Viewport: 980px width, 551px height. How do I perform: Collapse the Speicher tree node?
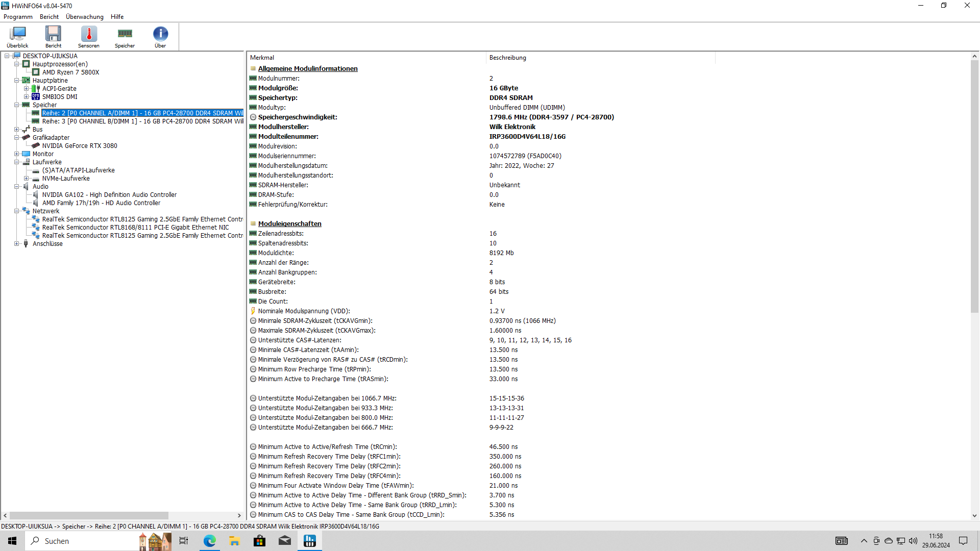(17, 105)
